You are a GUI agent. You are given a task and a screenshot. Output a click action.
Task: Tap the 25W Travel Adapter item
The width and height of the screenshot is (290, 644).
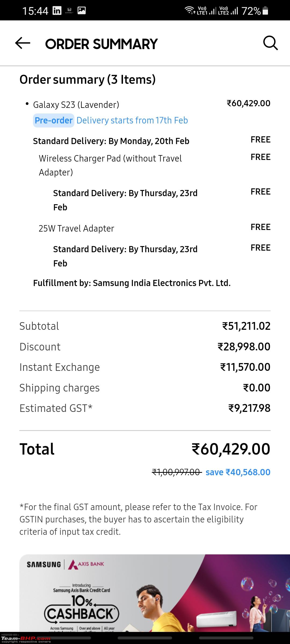[77, 228]
